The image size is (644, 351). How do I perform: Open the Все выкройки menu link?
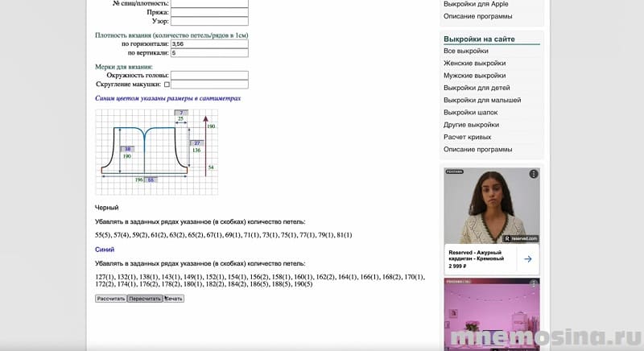(466, 51)
